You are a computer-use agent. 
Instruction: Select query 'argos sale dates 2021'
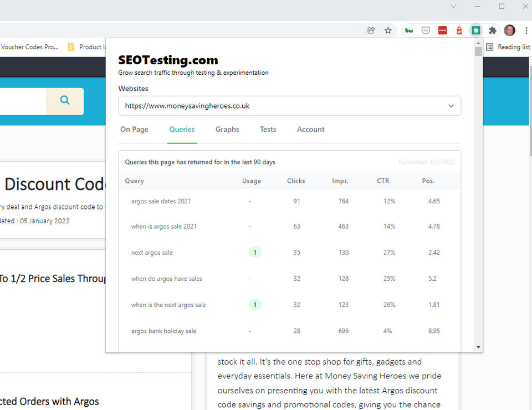pos(161,201)
